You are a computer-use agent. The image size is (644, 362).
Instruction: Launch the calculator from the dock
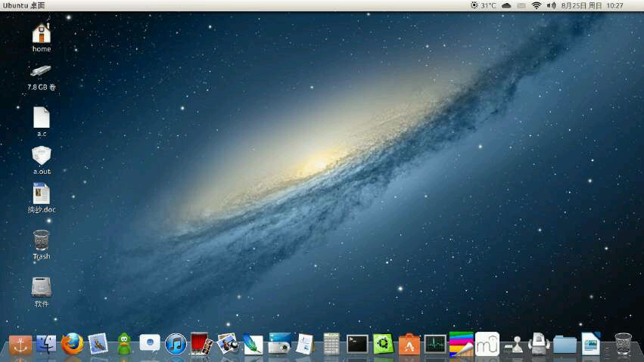tap(331, 344)
